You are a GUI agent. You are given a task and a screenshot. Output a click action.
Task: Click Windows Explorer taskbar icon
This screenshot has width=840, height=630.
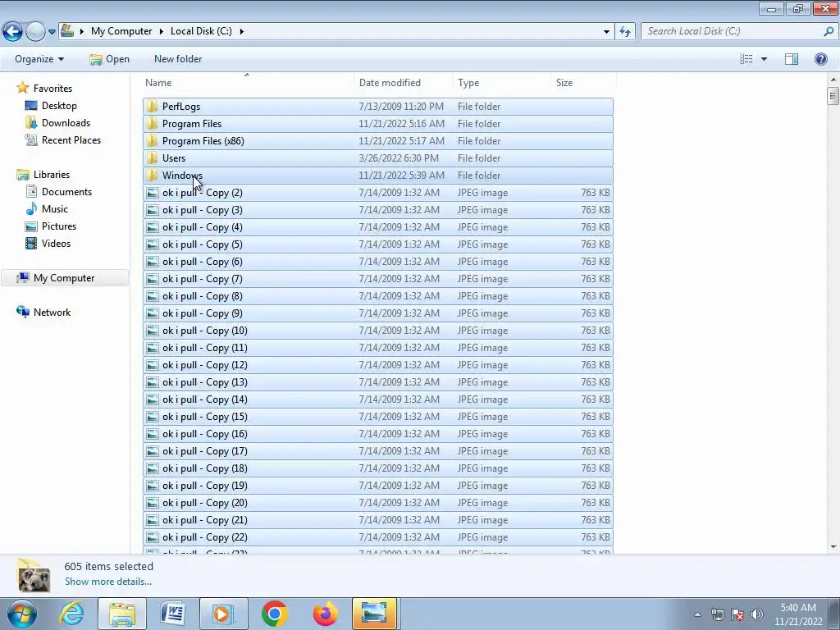[122, 614]
